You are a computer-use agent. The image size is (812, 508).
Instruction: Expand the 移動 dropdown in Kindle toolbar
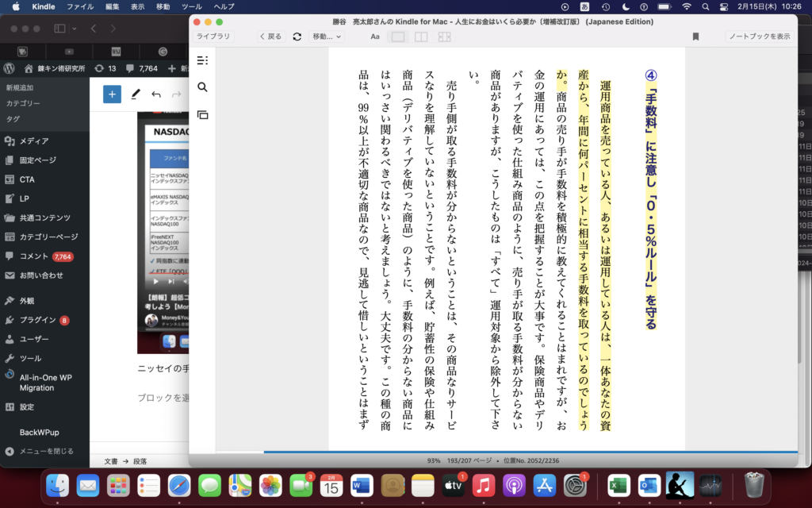327,37
